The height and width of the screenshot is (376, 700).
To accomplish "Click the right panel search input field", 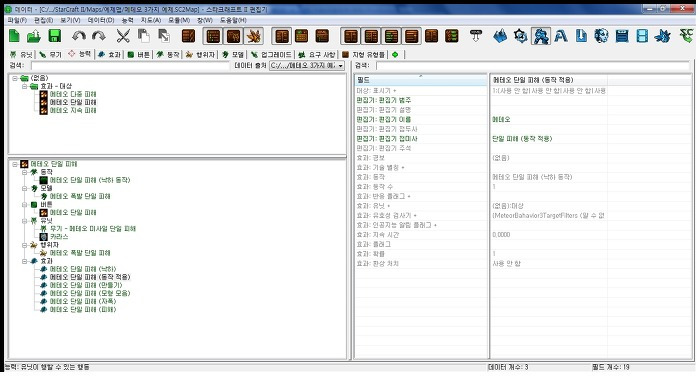I will 533,66.
